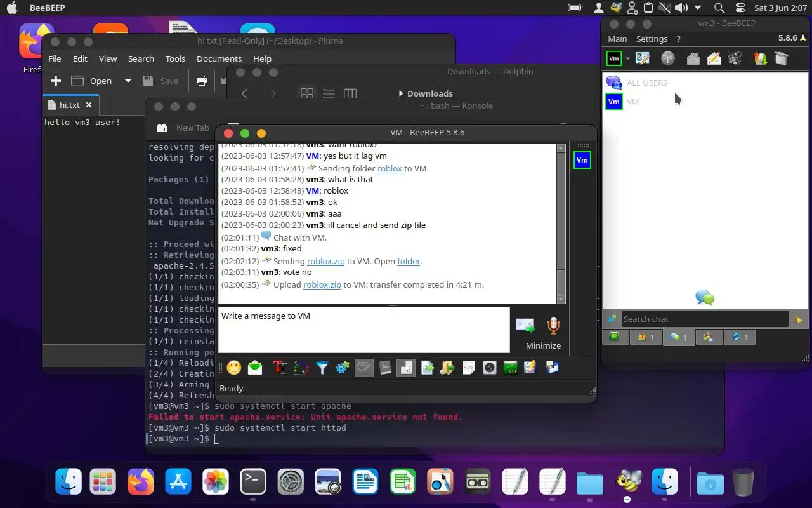Open Pluma Tools menu
The image size is (812, 508).
pyautogui.click(x=175, y=58)
